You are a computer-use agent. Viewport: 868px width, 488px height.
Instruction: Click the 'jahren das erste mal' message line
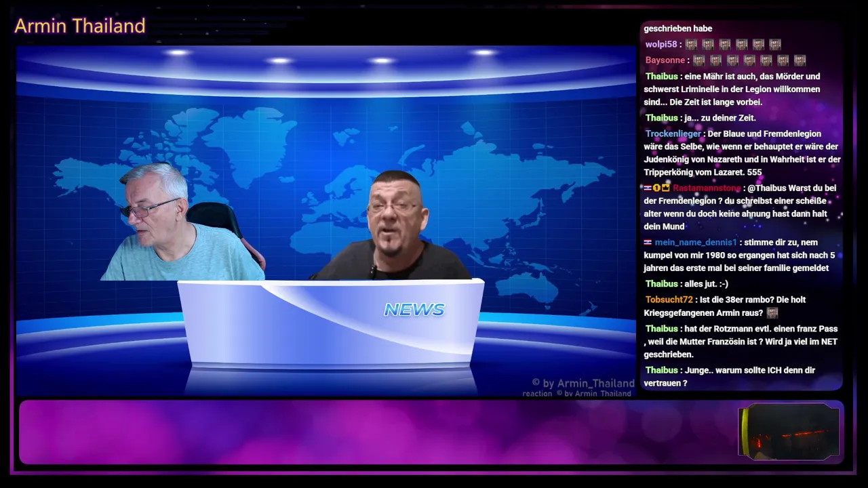(736, 268)
